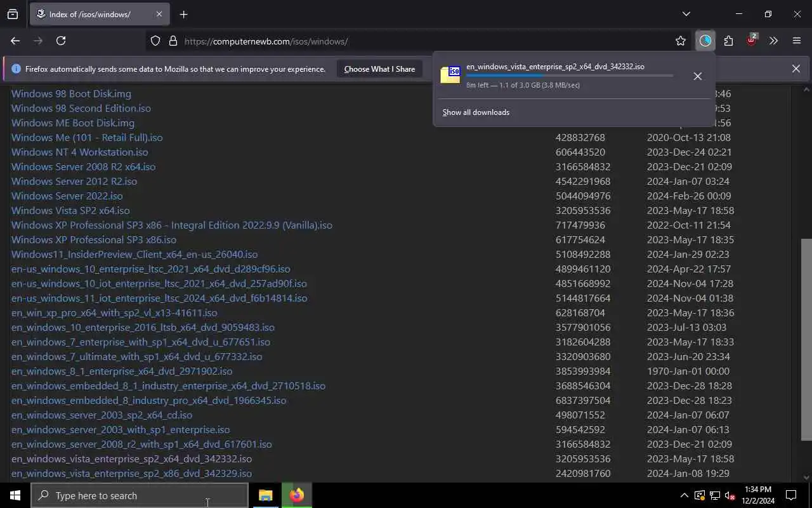The height and width of the screenshot is (508, 812).
Task: Reload the current page
Action: tap(61, 41)
